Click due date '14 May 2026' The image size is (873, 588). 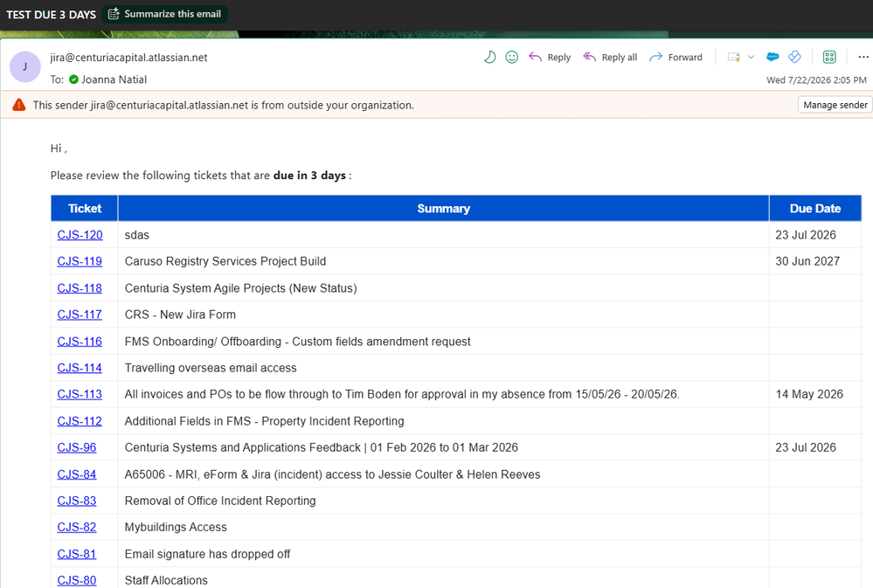pos(809,394)
